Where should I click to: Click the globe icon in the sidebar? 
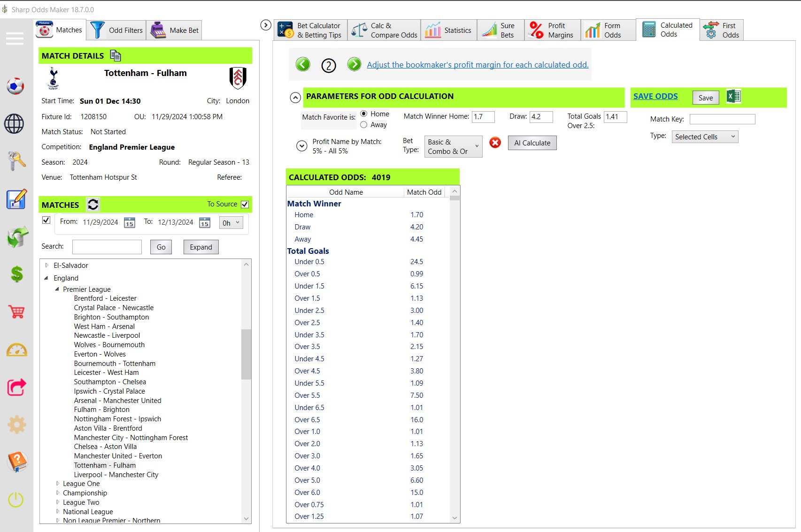pyautogui.click(x=14, y=124)
